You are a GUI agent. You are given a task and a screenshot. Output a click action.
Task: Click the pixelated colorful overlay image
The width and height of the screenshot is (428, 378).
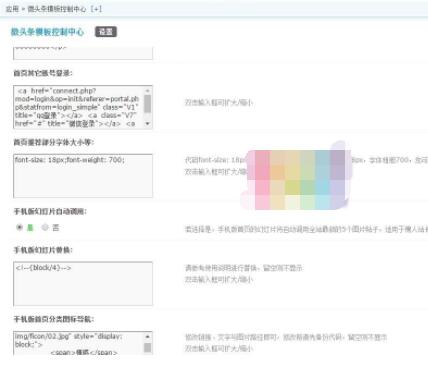click(x=295, y=176)
